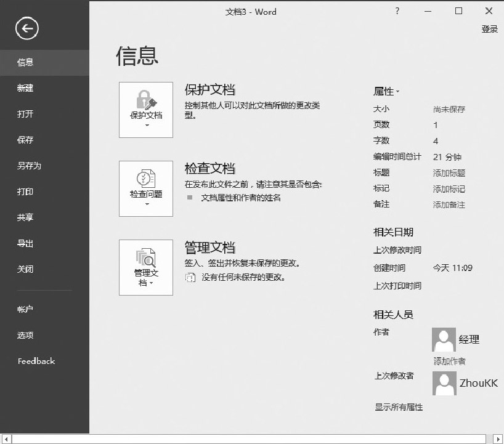Click the question mark help icon
The image size is (504, 444).
(x=397, y=11)
